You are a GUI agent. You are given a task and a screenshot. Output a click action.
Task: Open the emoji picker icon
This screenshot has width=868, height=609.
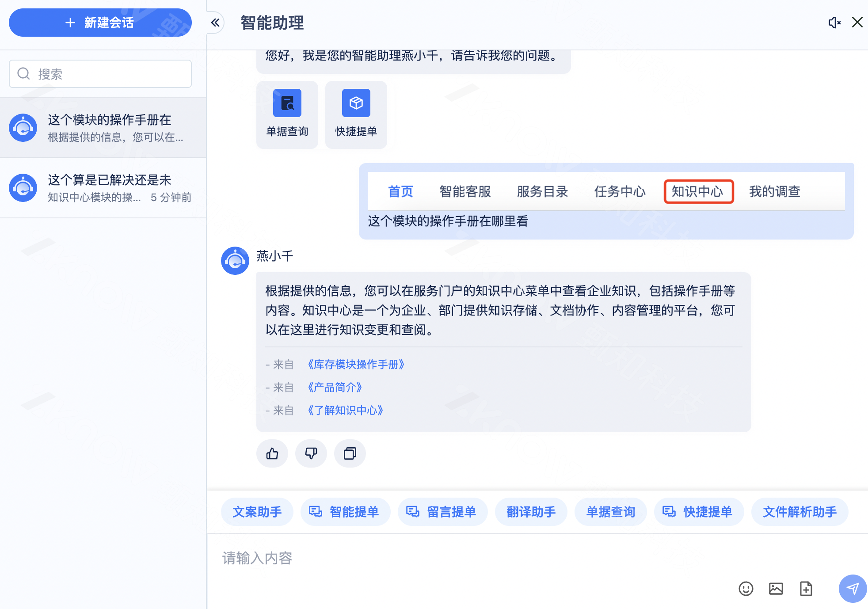[x=746, y=589]
